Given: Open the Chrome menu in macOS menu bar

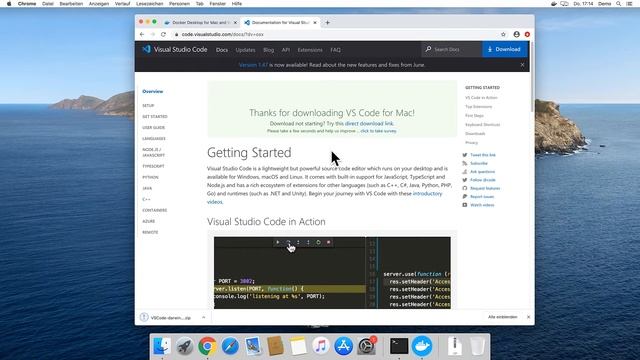Looking at the screenshot, I should [27, 4].
